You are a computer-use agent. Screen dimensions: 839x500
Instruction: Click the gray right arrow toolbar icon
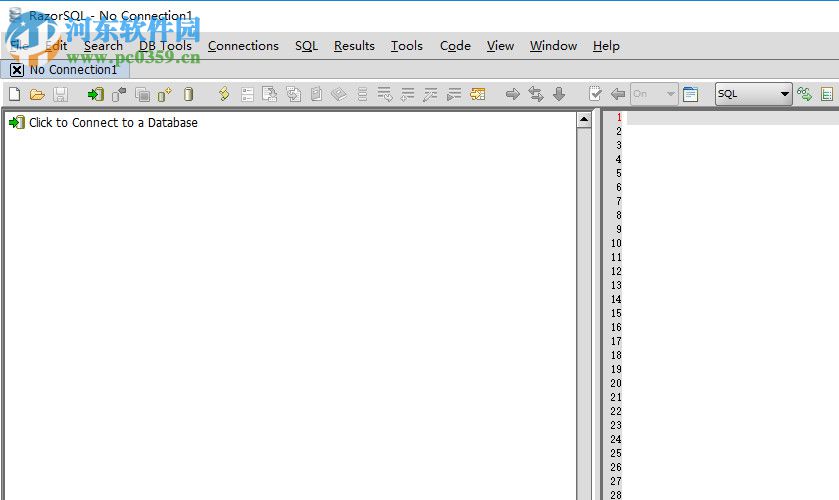tap(513, 95)
